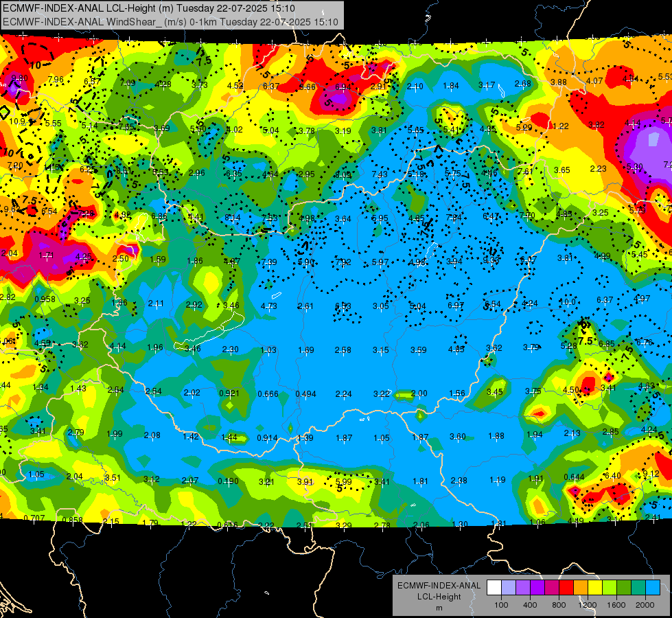Click the wind shear value 2.30
This screenshot has width=672, height=618.
(230, 350)
